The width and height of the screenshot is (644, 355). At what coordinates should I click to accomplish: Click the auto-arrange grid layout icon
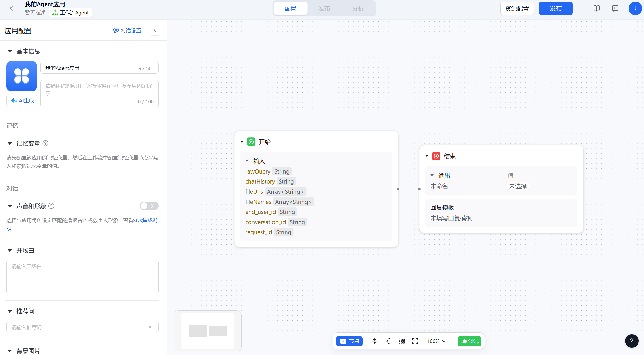pyautogui.click(x=402, y=341)
